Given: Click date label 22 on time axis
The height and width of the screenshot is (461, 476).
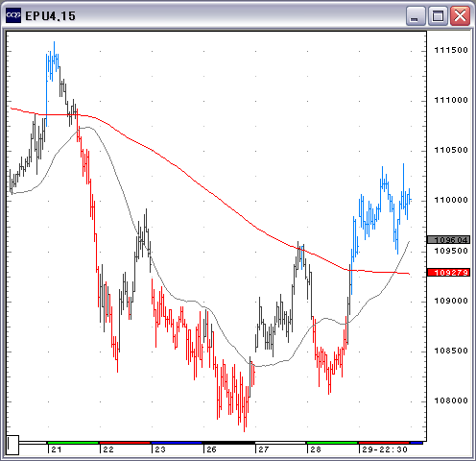Looking at the screenshot, I should coord(108,449).
